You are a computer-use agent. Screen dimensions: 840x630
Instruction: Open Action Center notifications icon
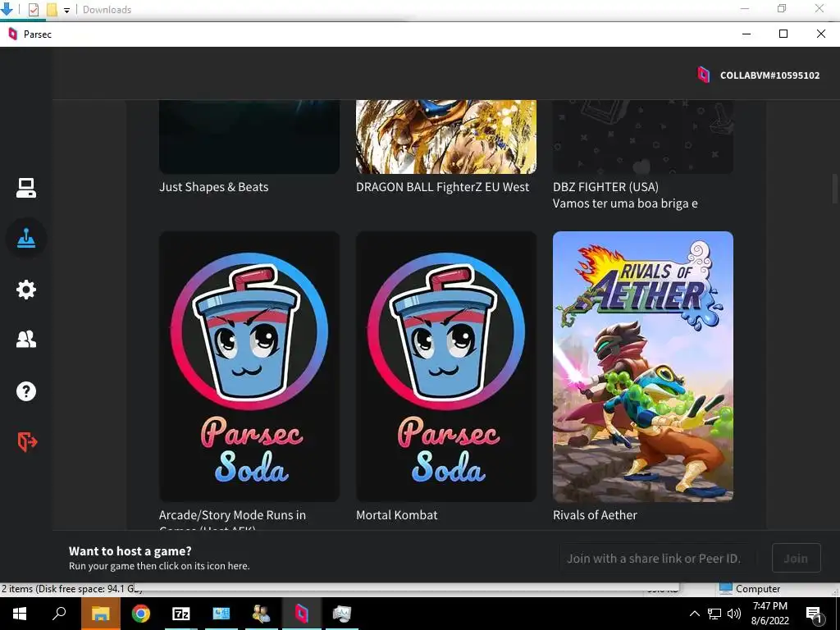(x=813, y=614)
